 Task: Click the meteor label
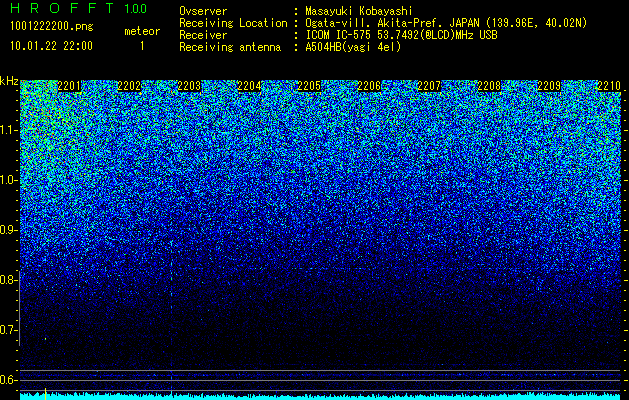[142, 31]
